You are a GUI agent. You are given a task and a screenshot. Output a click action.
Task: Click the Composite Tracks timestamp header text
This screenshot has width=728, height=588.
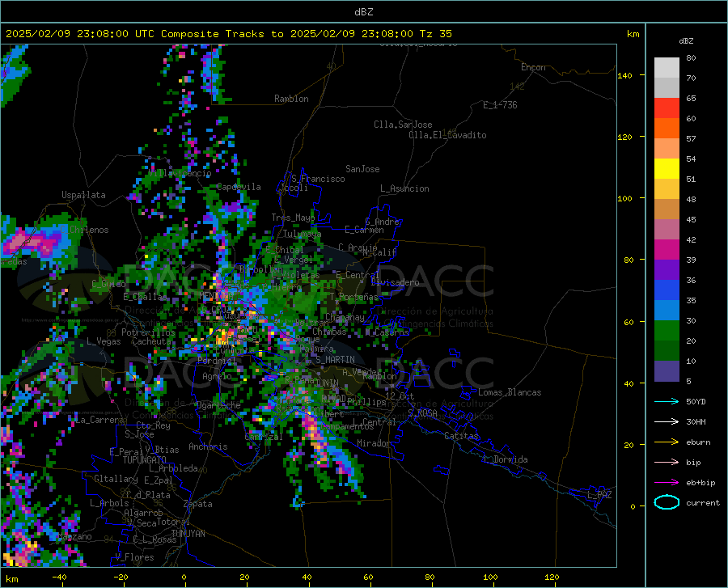click(229, 34)
